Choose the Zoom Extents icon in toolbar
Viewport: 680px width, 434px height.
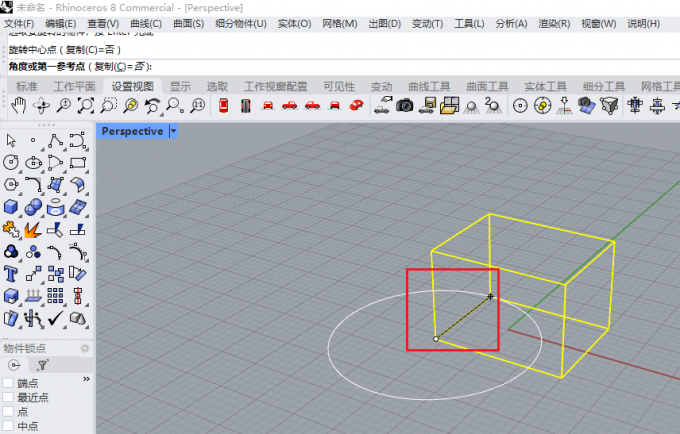point(86,106)
